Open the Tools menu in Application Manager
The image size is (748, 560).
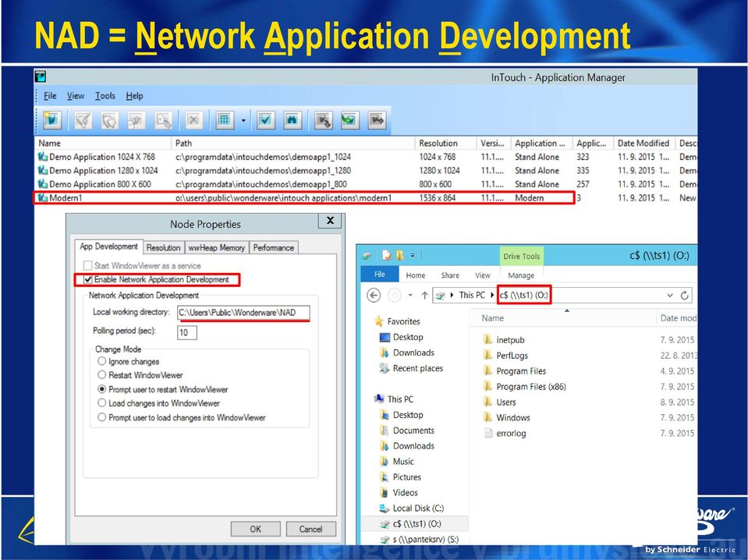105,96
